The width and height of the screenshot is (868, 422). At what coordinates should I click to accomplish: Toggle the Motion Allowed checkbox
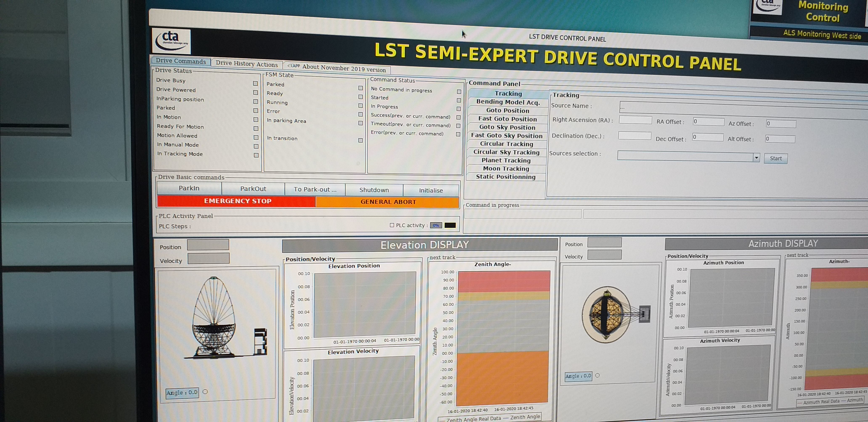coord(256,137)
